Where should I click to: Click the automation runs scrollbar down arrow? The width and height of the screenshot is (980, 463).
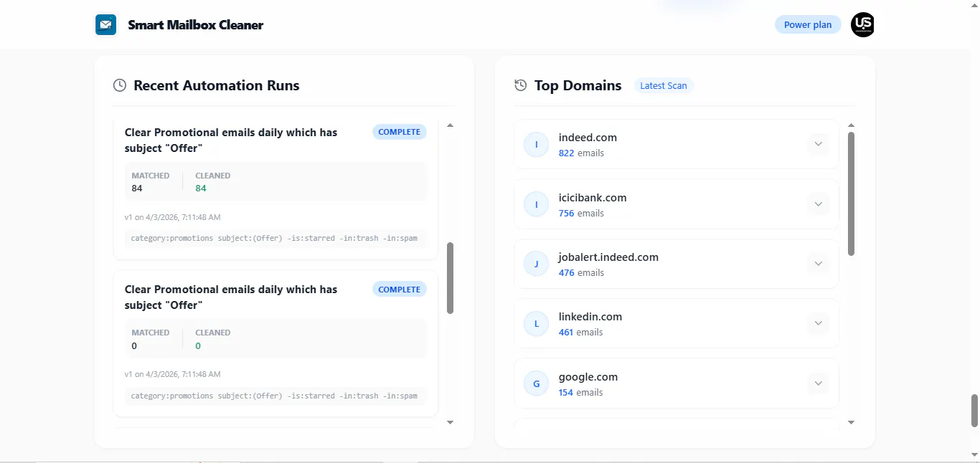tap(451, 422)
